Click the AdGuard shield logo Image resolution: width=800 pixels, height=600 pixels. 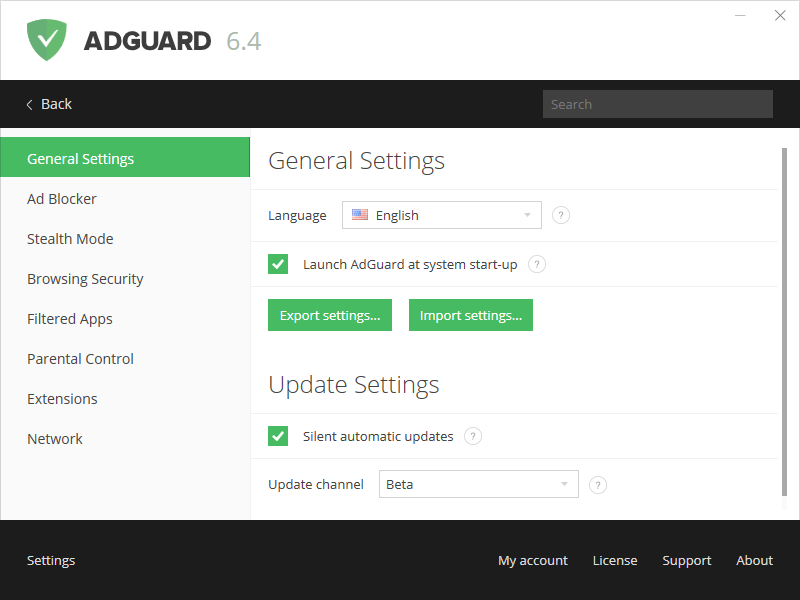[47, 40]
